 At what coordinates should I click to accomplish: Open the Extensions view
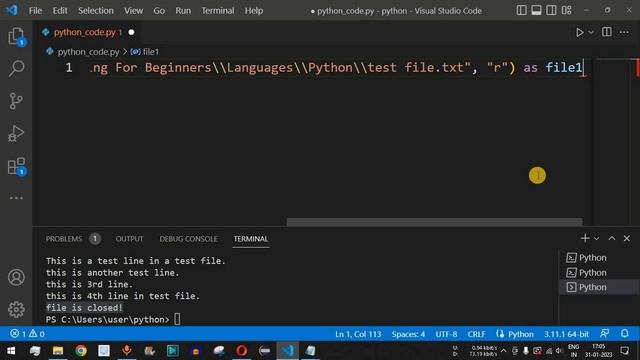coord(16,166)
